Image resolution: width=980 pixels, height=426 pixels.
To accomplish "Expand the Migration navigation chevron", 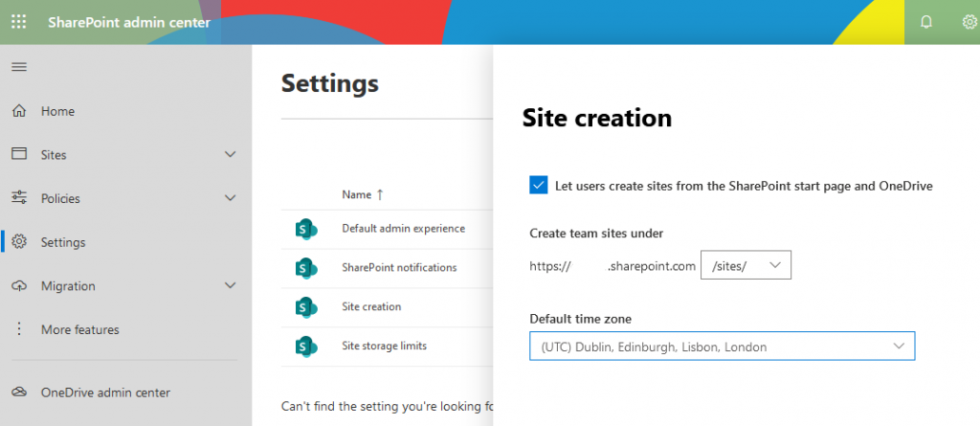I will [230, 286].
